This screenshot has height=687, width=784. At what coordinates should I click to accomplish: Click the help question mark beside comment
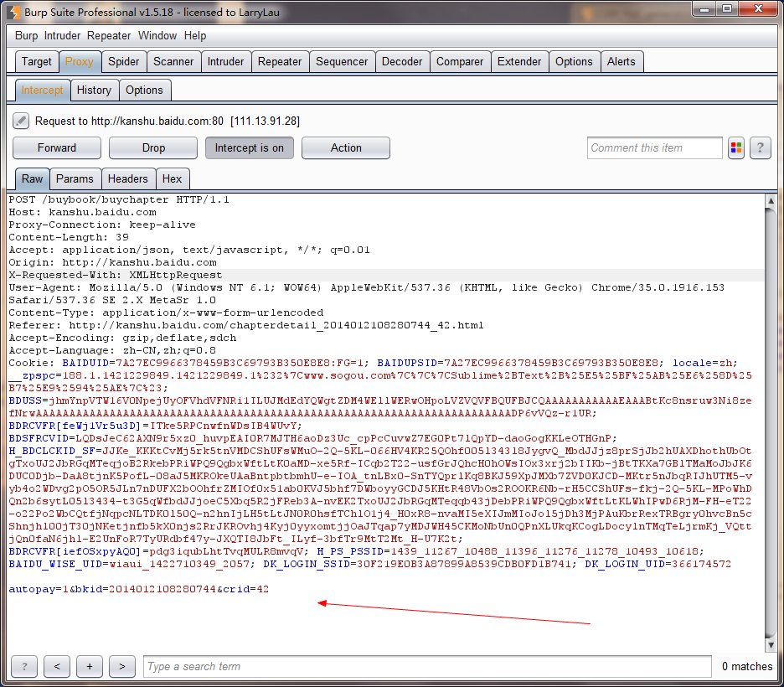(x=760, y=148)
